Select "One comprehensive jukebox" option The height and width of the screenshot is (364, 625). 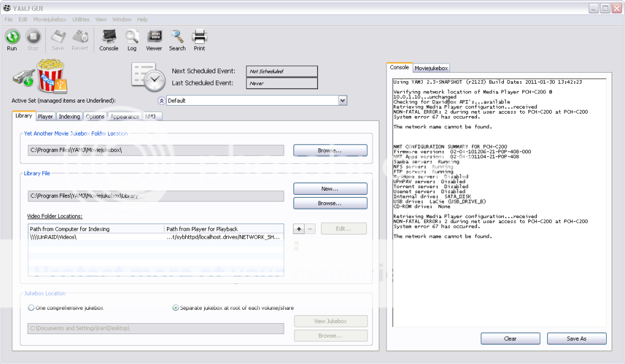tap(31, 308)
